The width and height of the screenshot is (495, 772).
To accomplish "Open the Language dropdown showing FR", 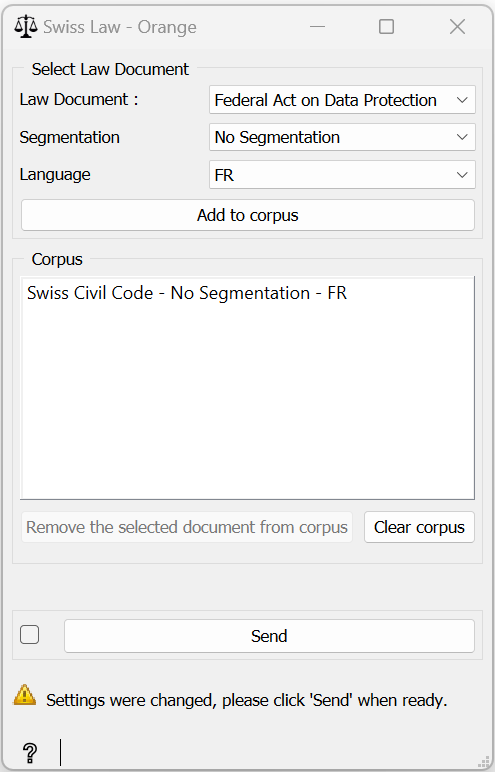I will point(342,174).
